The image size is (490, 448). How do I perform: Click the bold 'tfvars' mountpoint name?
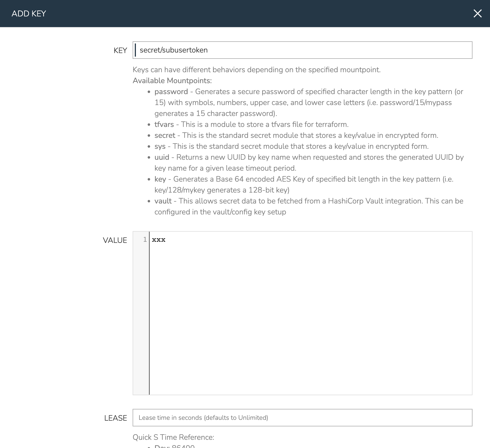(164, 124)
